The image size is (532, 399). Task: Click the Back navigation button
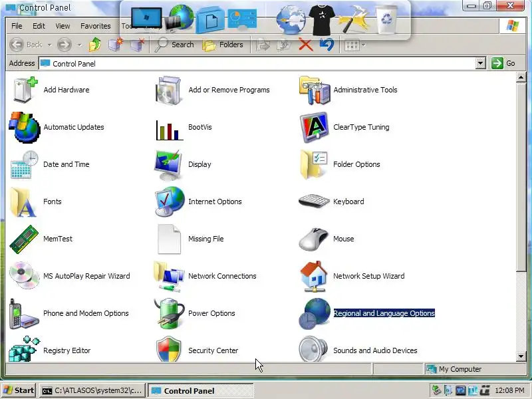pos(26,45)
